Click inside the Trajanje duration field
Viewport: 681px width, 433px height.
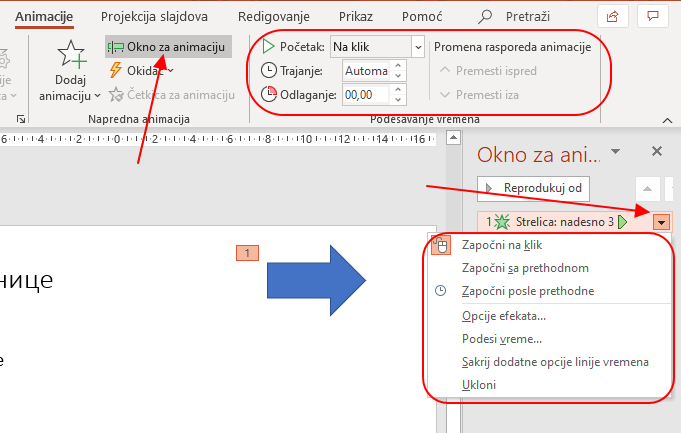(366, 71)
